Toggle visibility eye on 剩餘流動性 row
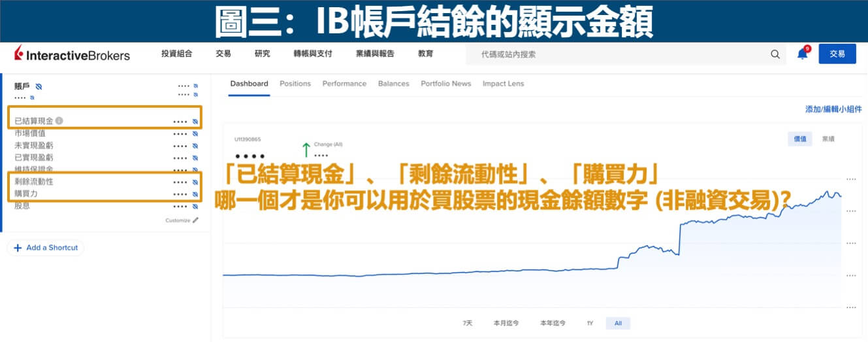The height and width of the screenshot is (342, 868). 195,182
